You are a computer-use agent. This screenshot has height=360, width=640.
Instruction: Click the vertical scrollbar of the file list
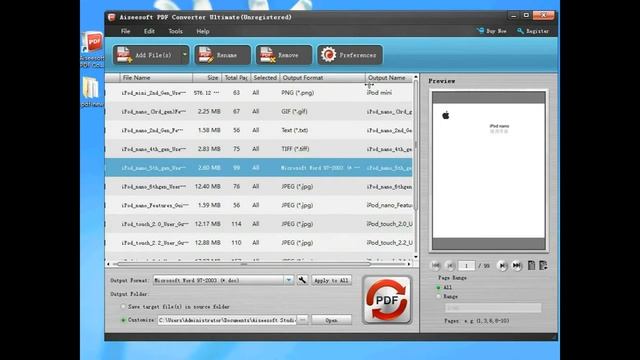[x=416, y=146]
